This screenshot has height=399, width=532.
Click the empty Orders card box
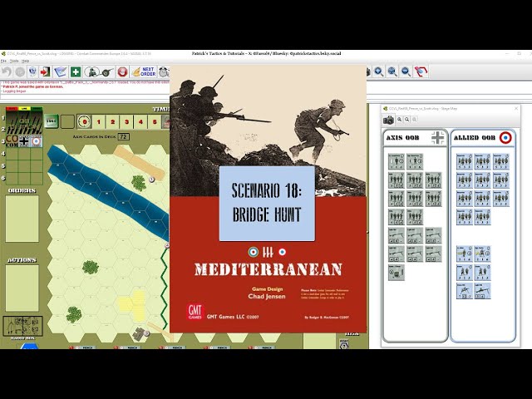(x=22, y=219)
